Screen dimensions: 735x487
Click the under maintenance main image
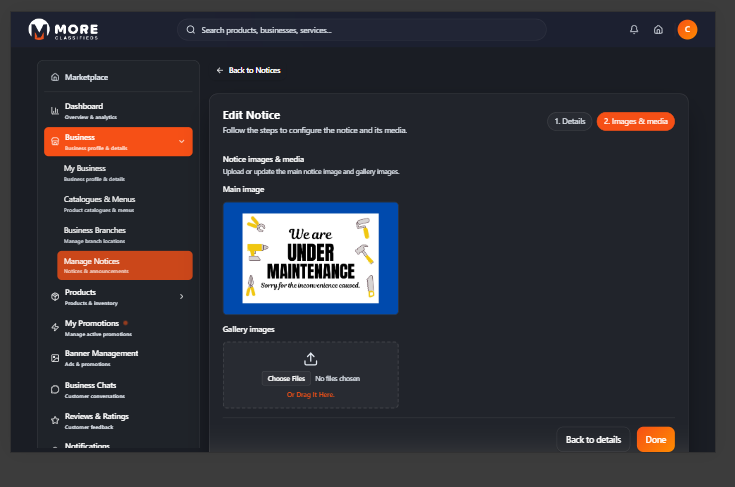[310, 258]
